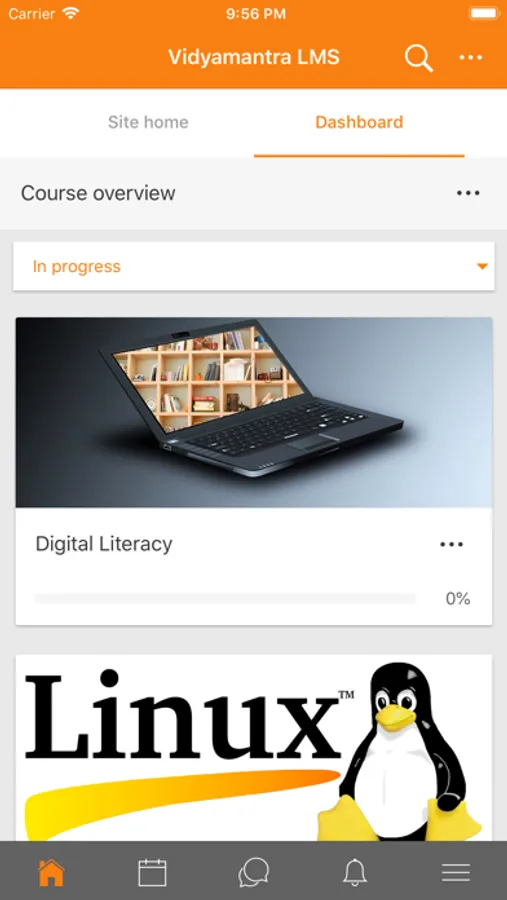Tap the Vidyamantra LMS header title
Image resolution: width=507 pixels, height=900 pixels.
pyautogui.click(x=254, y=57)
